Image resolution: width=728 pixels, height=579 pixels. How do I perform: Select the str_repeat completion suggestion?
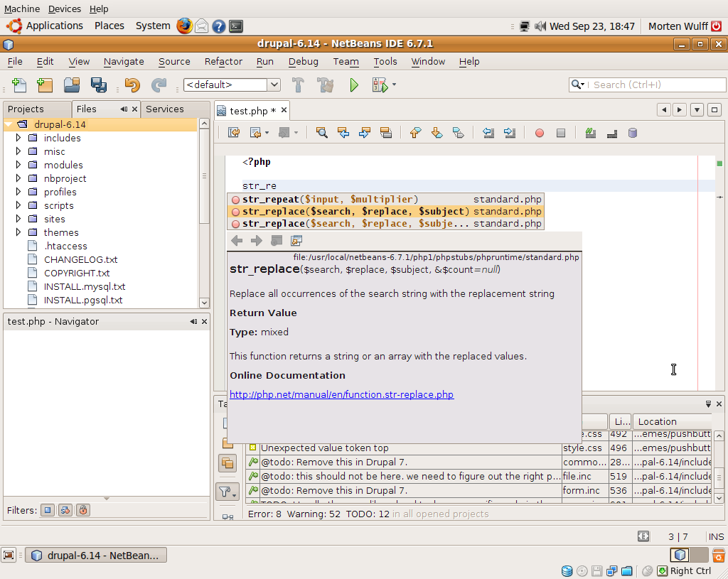tap(385, 200)
